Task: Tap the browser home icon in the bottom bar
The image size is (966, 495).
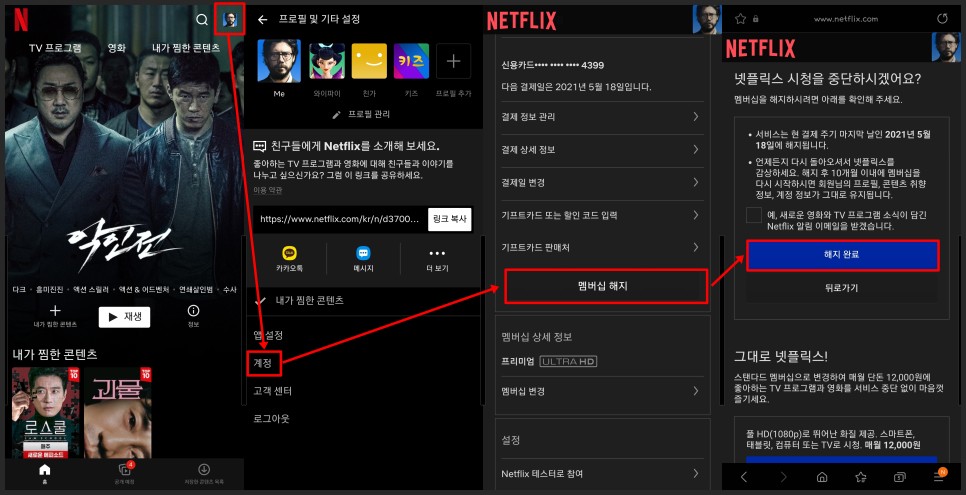Action: tap(822, 477)
